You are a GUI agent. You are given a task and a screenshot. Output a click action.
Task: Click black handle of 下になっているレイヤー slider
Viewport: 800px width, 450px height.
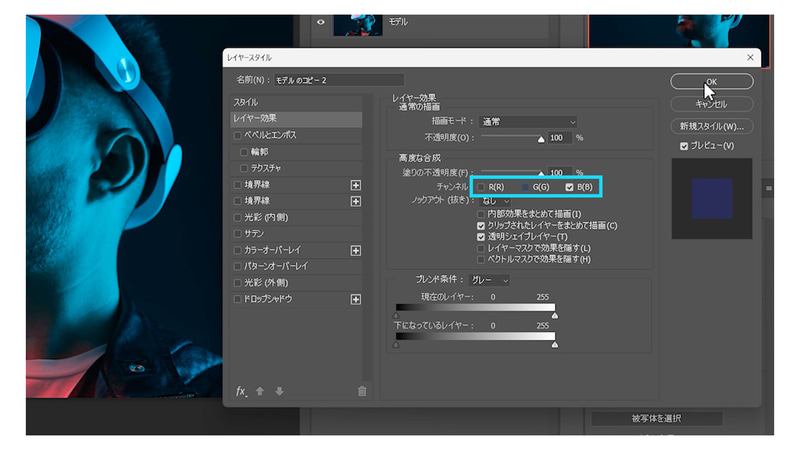(x=396, y=345)
